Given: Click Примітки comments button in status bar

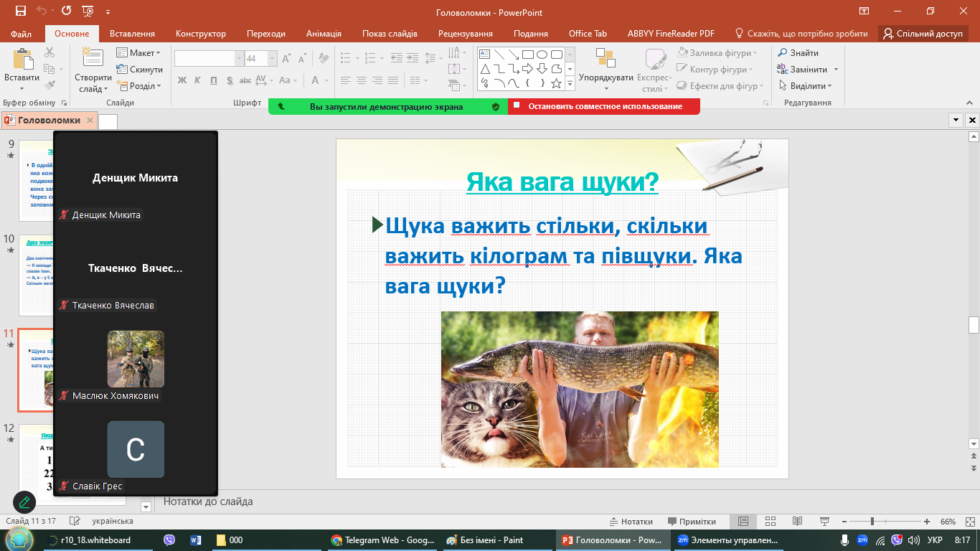Looking at the screenshot, I should (x=692, y=522).
